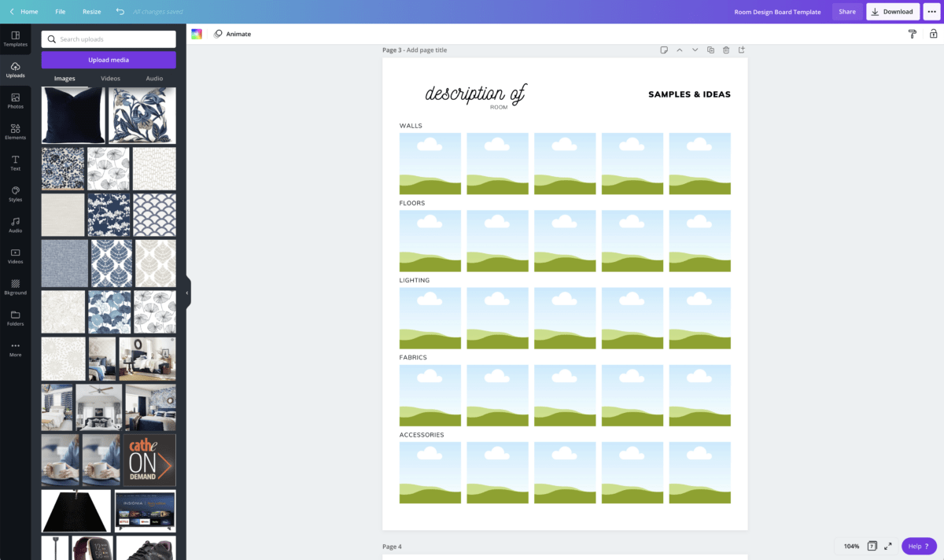Duplicate Page 3
Image resolution: width=944 pixels, height=560 pixels.
point(710,50)
